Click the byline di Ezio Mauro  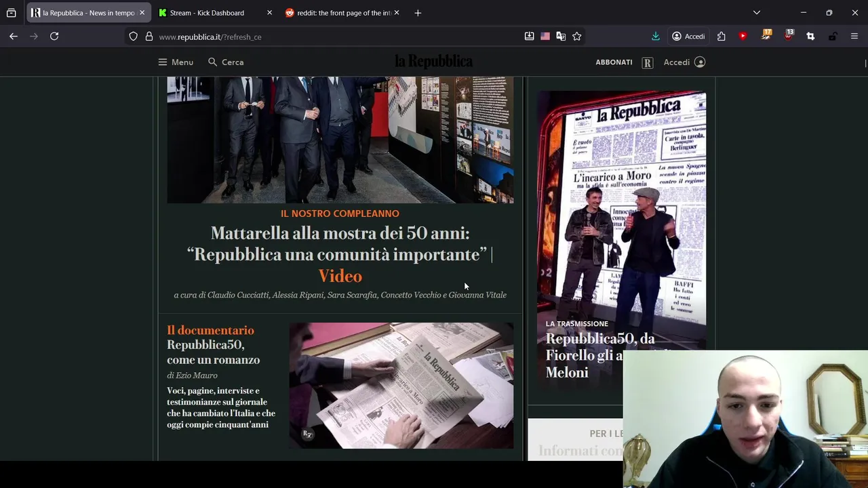pyautogui.click(x=192, y=375)
